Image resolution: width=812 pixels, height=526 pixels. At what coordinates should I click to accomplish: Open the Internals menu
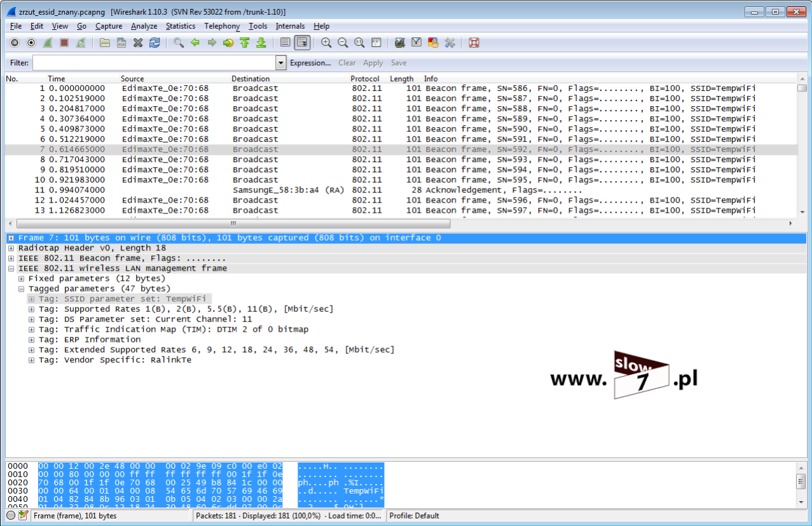290,26
